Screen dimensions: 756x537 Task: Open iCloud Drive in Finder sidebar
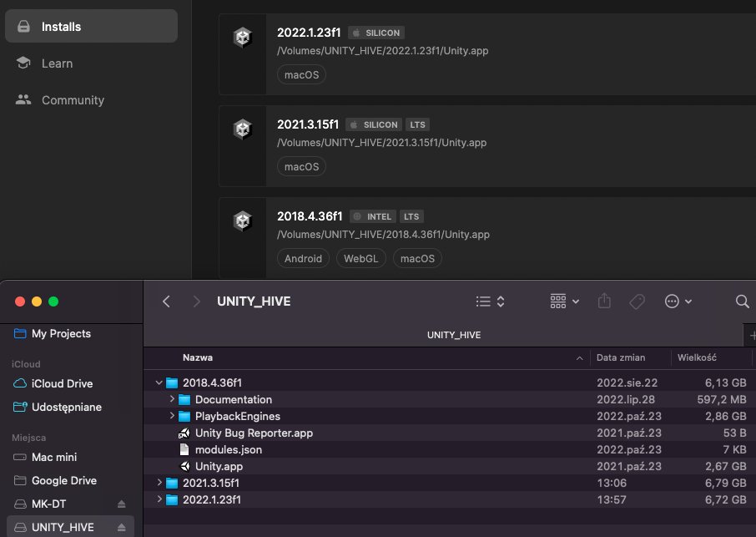pyautogui.click(x=63, y=383)
